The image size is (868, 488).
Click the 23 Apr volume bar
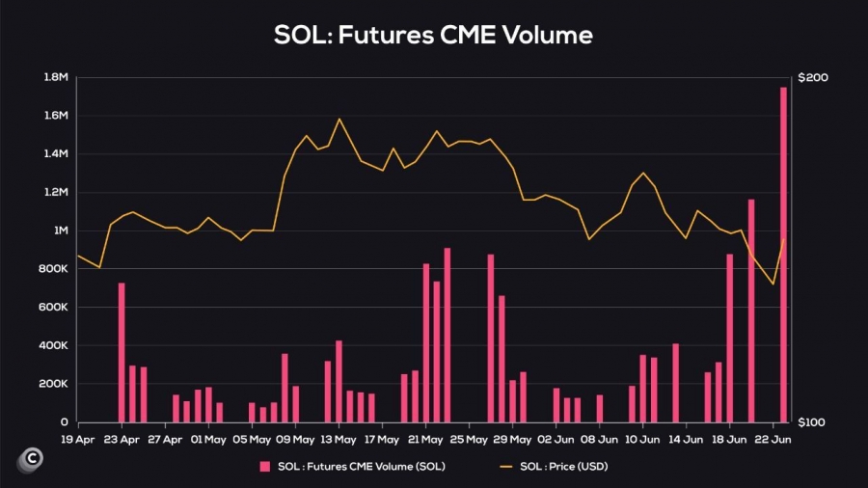[x=122, y=352]
